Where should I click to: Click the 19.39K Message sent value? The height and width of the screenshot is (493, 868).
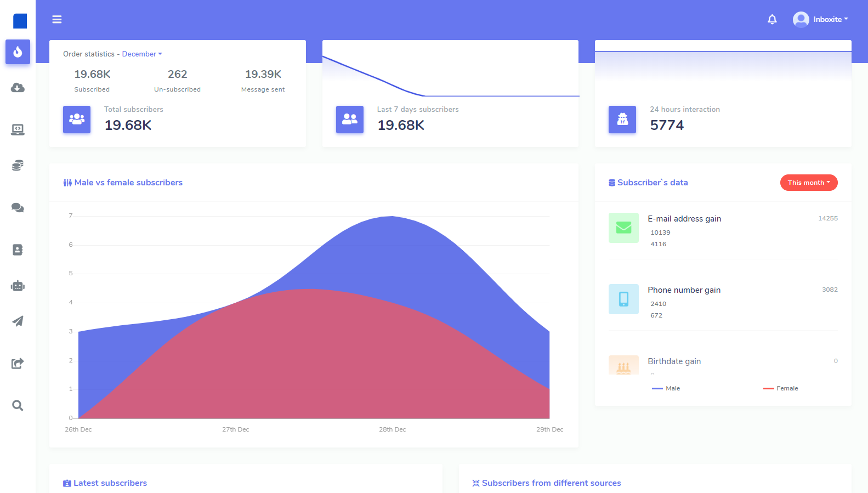point(263,74)
